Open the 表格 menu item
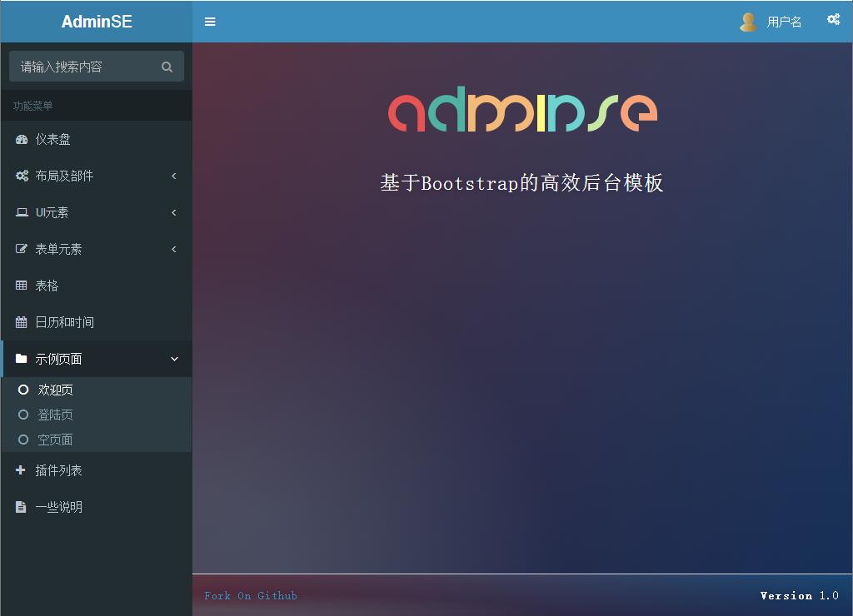The height and width of the screenshot is (616, 853). (x=97, y=286)
